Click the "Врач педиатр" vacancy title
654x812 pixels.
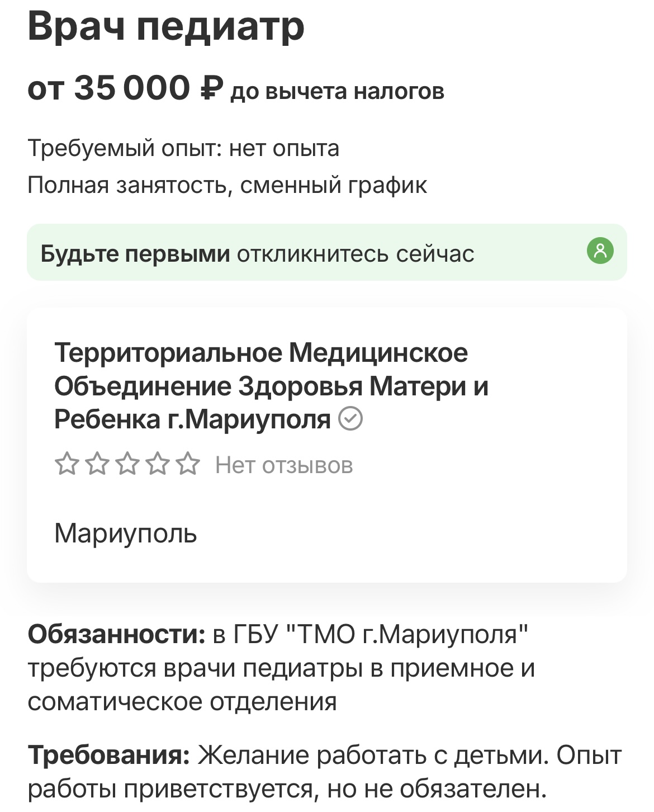pyautogui.click(x=166, y=25)
